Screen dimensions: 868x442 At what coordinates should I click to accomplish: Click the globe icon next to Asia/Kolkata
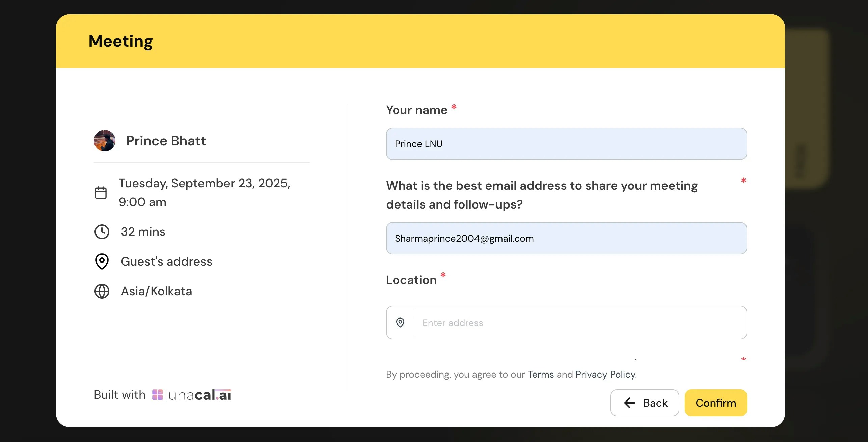[x=102, y=291]
